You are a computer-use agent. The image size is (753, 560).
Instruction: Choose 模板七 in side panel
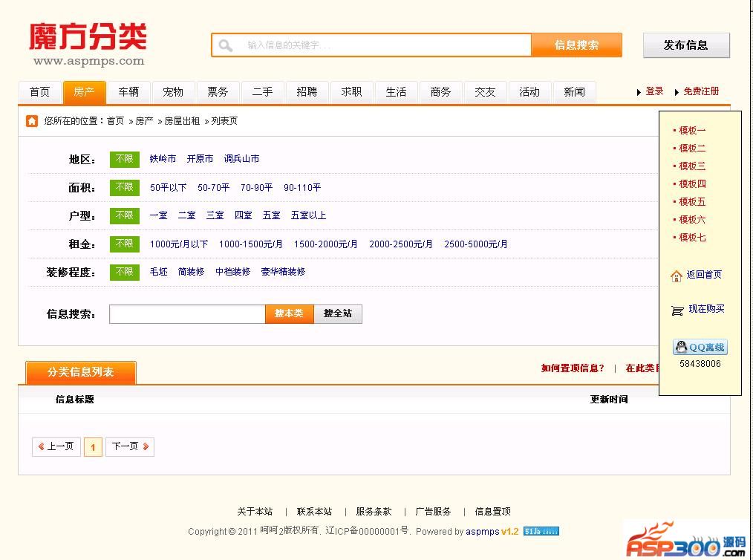click(692, 237)
